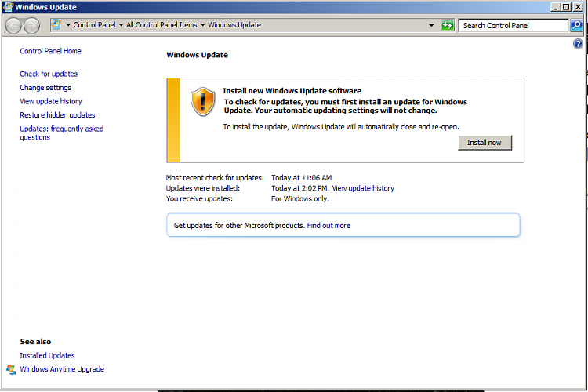Click the Windows Anytime Upgrade flag icon
588x392 pixels.
point(11,369)
